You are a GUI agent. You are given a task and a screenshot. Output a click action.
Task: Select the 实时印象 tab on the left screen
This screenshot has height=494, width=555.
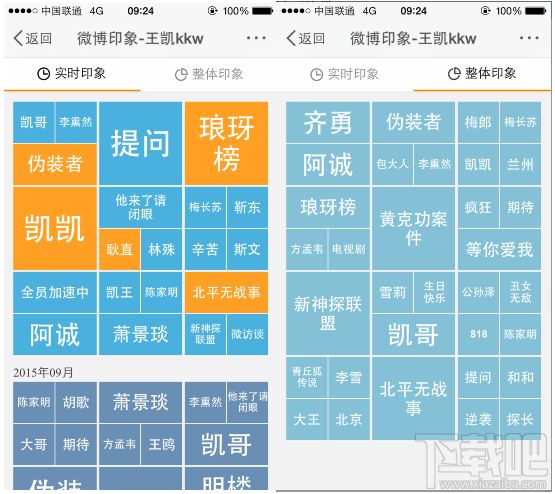(72, 74)
